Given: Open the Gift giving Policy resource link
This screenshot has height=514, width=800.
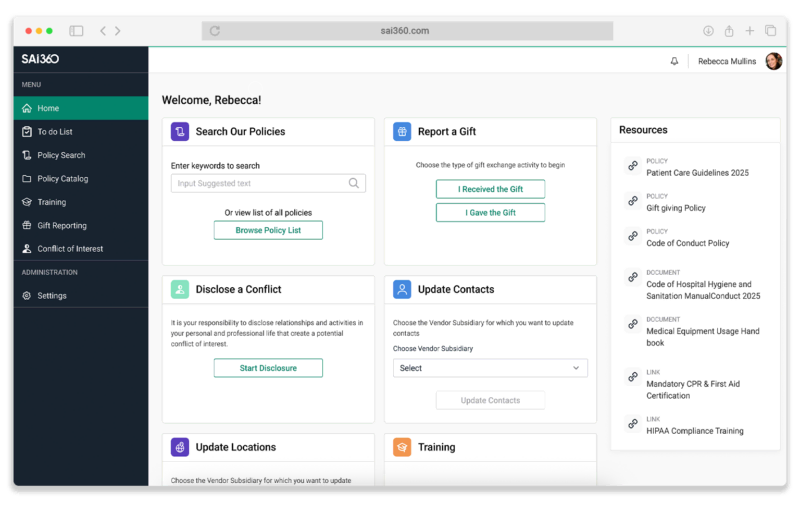Looking at the screenshot, I should (675, 208).
